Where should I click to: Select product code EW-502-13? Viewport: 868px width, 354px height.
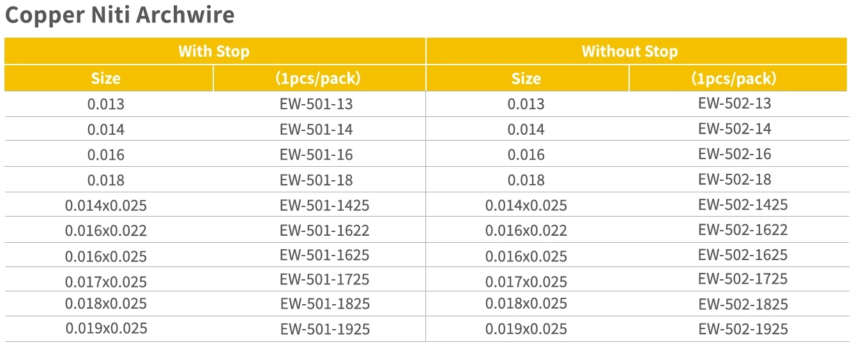pyautogui.click(x=735, y=104)
